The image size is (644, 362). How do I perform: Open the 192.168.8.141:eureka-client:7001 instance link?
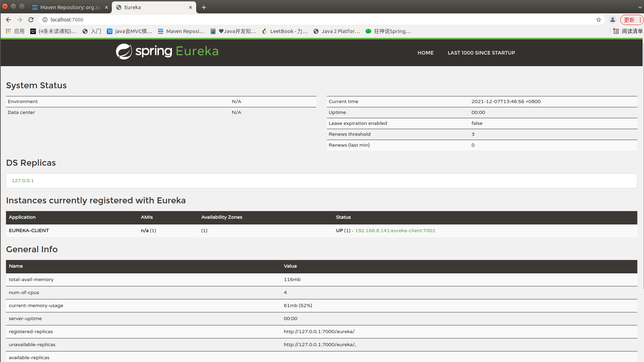click(395, 230)
